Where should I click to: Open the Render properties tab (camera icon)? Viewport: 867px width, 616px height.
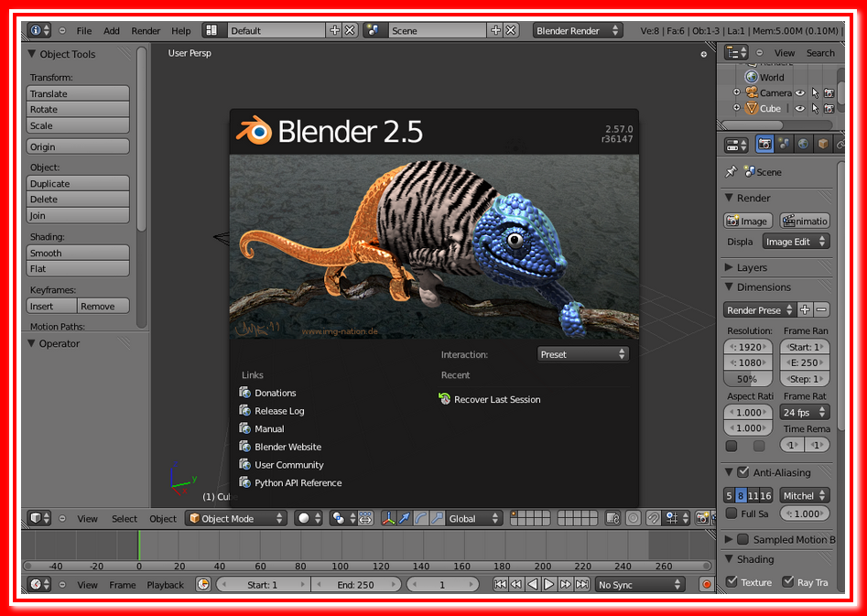coord(764,144)
